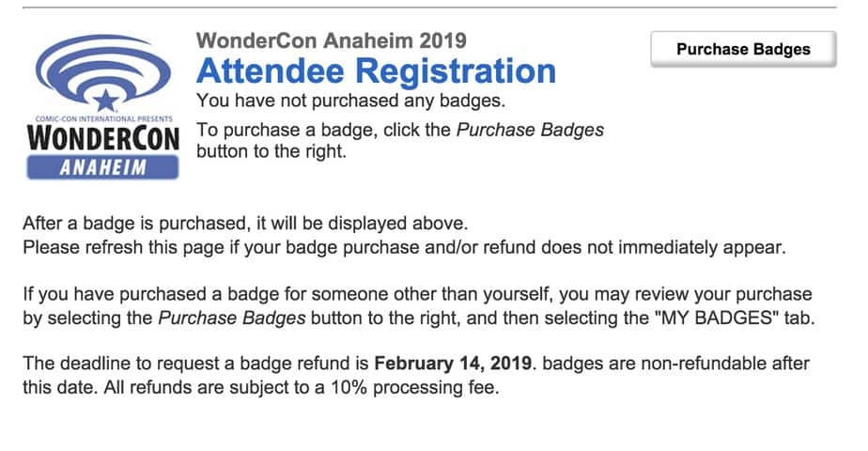Image resolution: width=868 pixels, height=451 pixels.
Task: Select the blue ANAHEIM banner in the logo
Action: tap(103, 167)
